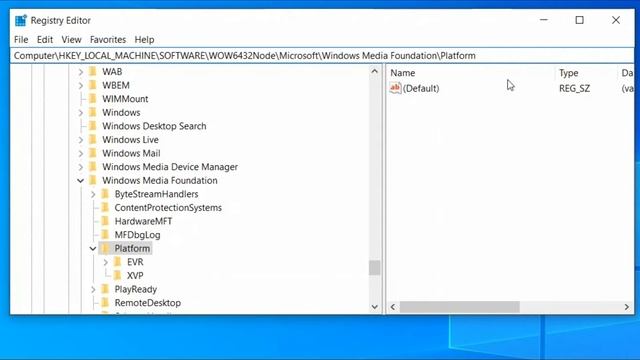Viewport: 640px width, 360px height.
Task: Expand the Windows Mail key
Action: point(80,153)
